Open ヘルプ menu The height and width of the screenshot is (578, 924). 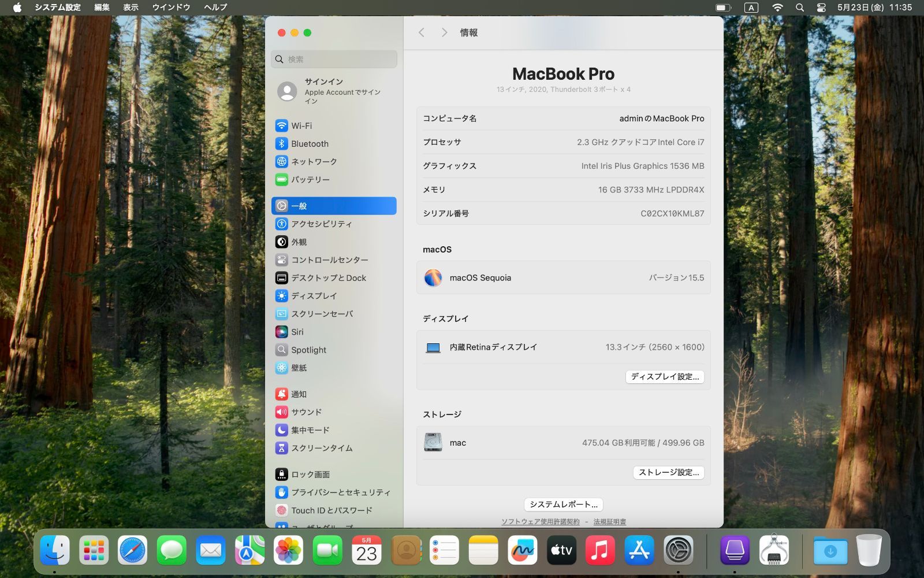[215, 8]
